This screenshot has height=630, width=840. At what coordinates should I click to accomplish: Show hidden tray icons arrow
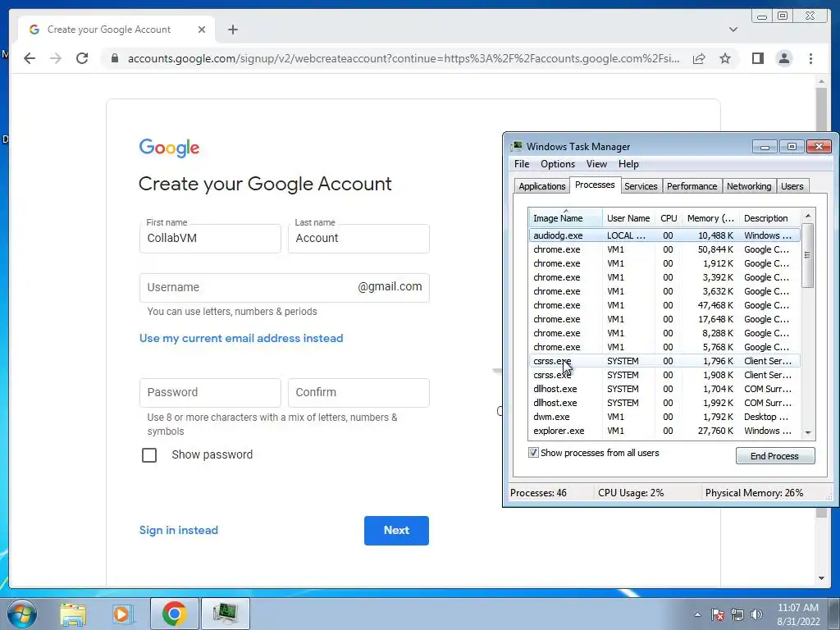697,614
